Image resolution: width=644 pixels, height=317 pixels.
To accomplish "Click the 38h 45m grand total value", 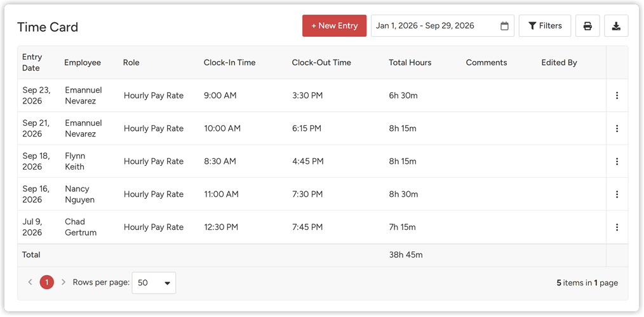I will pyautogui.click(x=406, y=255).
